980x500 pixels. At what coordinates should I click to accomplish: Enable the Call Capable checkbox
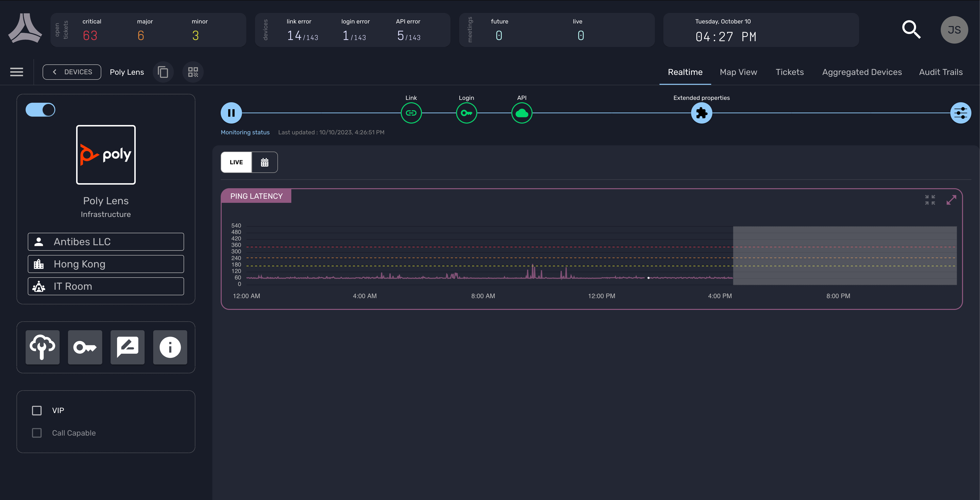pyautogui.click(x=37, y=433)
